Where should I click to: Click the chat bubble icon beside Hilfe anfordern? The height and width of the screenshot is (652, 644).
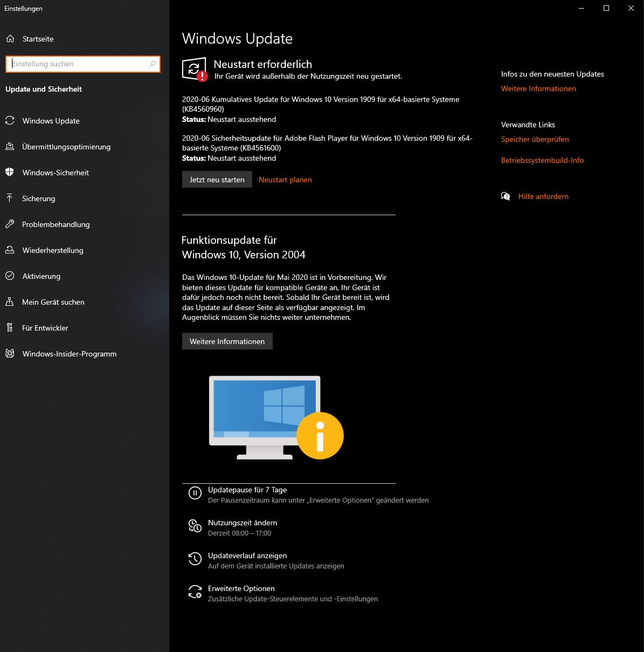[x=505, y=196]
